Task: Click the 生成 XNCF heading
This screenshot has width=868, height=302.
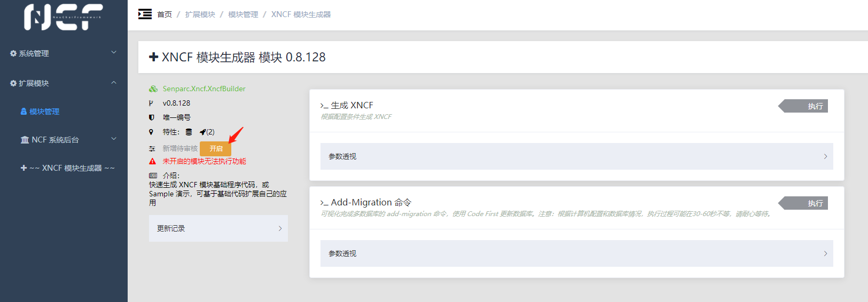Action: click(x=352, y=106)
